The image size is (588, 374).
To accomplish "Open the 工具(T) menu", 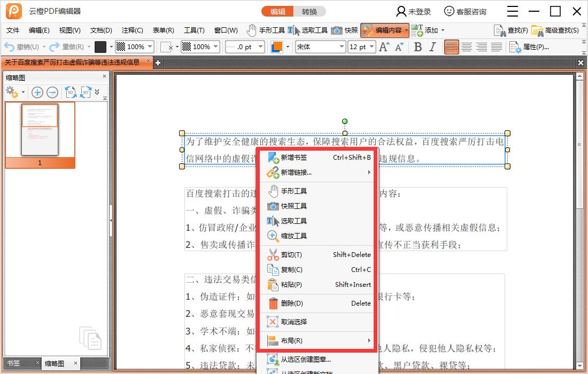I will 194,30.
